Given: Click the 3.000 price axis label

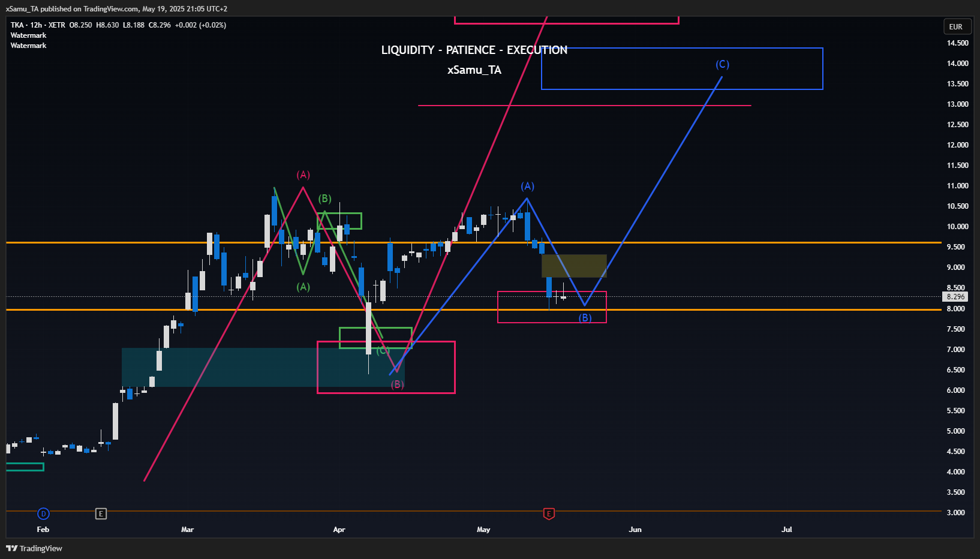Looking at the screenshot, I should point(955,513).
